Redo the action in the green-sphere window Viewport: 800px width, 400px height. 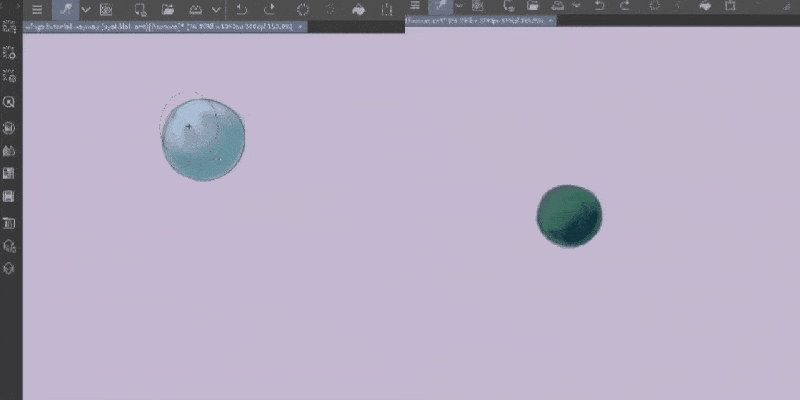pos(624,5)
